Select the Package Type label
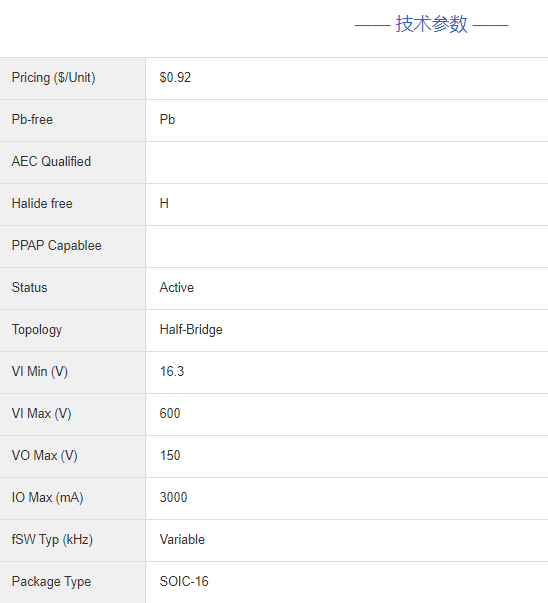 [52, 582]
